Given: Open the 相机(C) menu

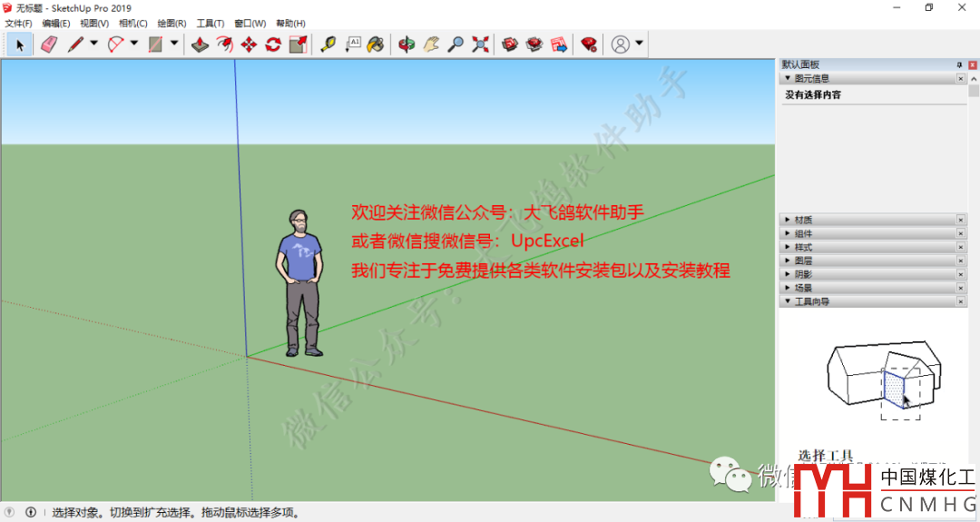Looking at the screenshot, I should pos(133,24).
